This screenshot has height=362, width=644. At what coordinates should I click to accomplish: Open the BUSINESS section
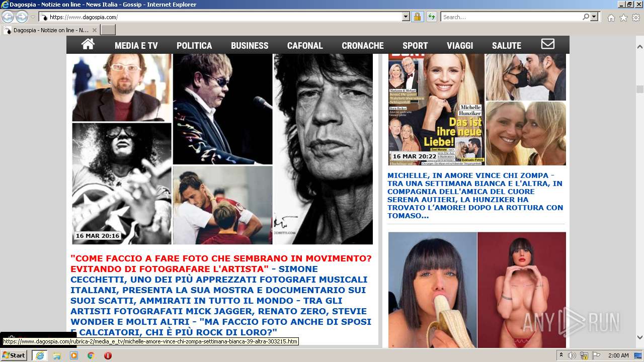pos(250,45)
